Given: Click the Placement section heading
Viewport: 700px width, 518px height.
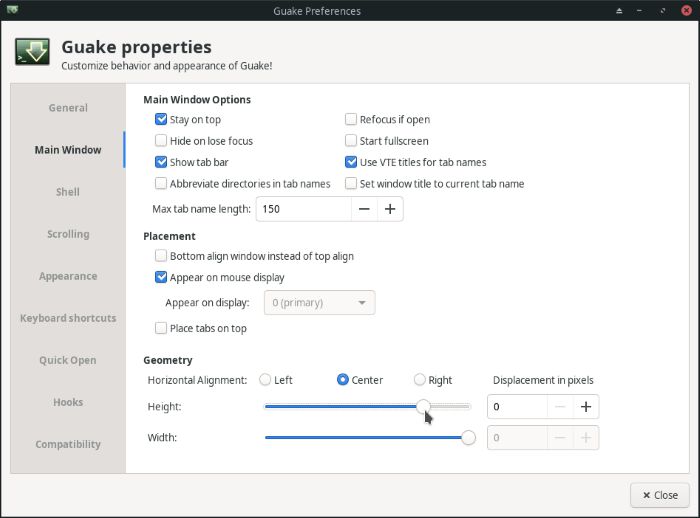Looking at the screenshot, I should click(x=169, y=236).
